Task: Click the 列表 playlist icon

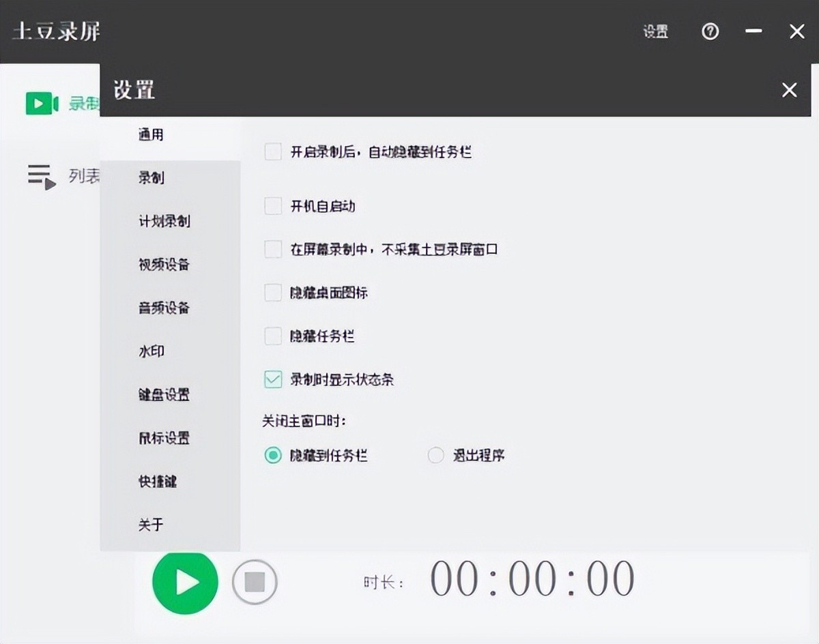Action: pos(42,177)
